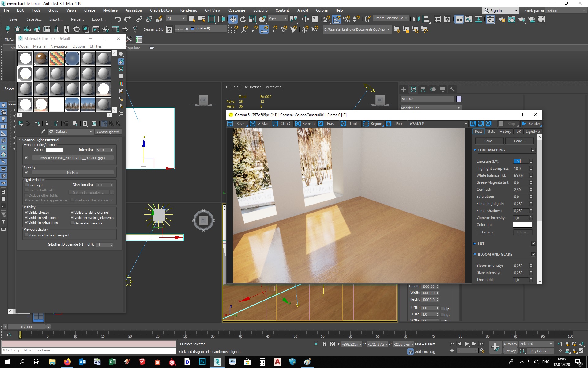Select the wood material sample sphere
Screen dimensions: 588x368
pos(41,58)
